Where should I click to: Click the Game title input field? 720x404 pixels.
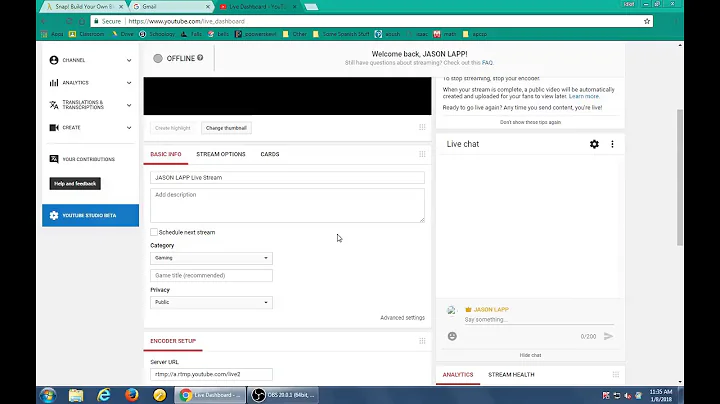point(211,275)
